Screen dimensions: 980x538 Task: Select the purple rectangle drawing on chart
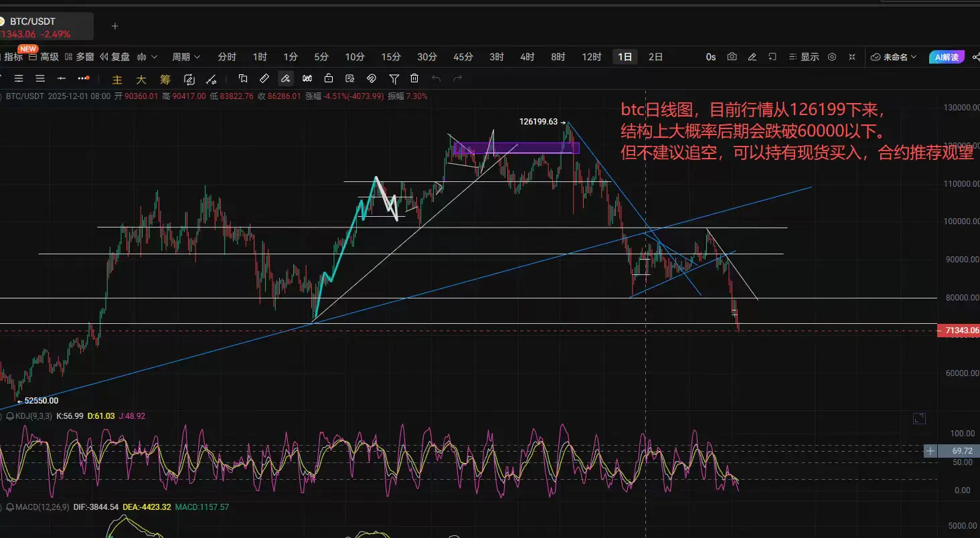tap(516, 148)
